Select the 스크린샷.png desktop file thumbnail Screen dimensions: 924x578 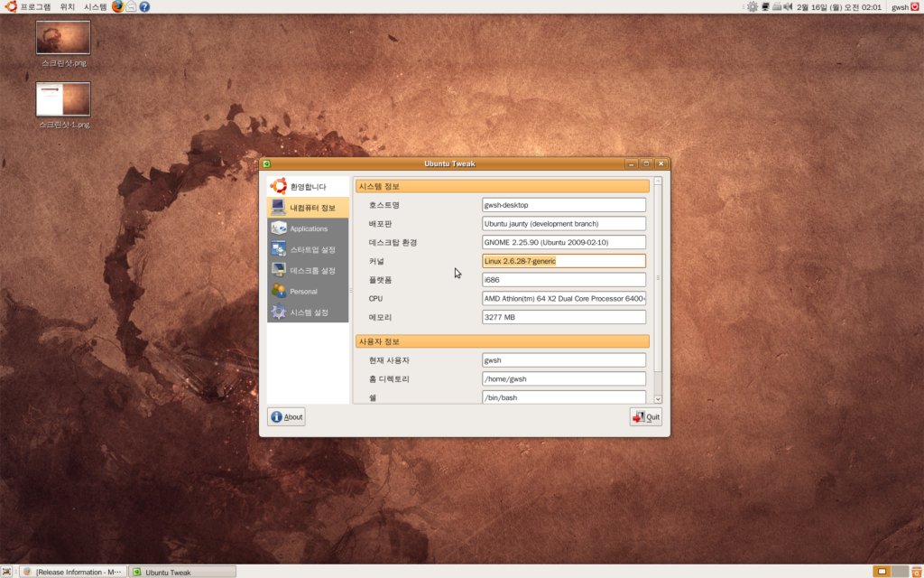tap(63, 37)
